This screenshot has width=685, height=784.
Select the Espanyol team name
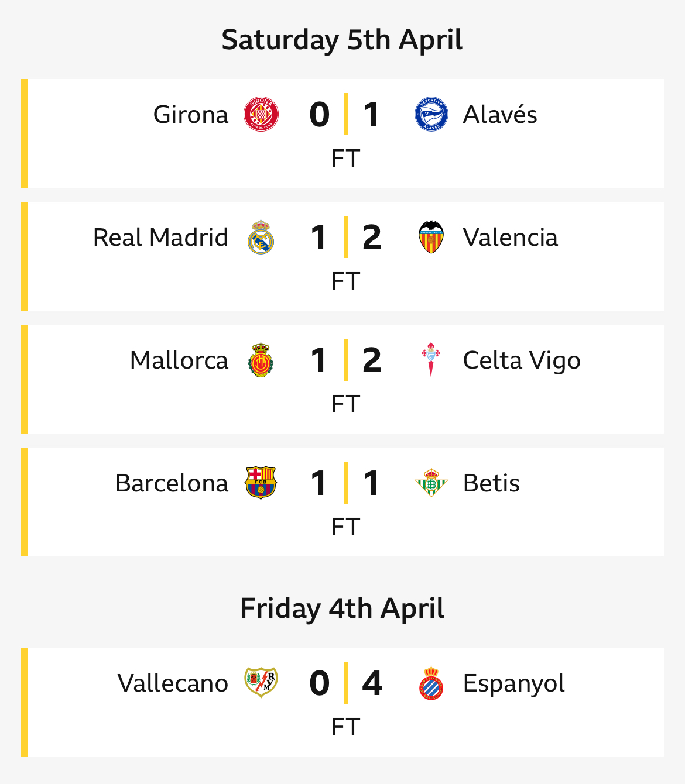point(514,684)
